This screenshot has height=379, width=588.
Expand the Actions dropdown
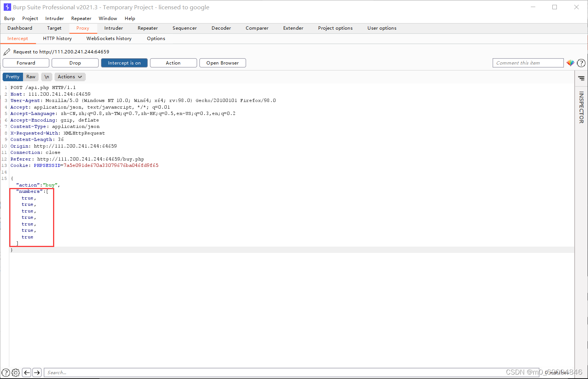[70, 77]
